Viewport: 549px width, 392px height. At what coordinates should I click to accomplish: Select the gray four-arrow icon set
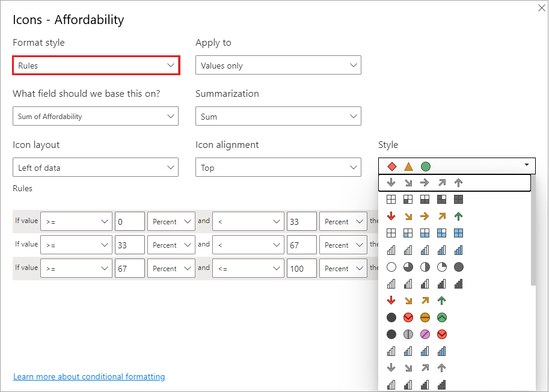tap(416, 368)
